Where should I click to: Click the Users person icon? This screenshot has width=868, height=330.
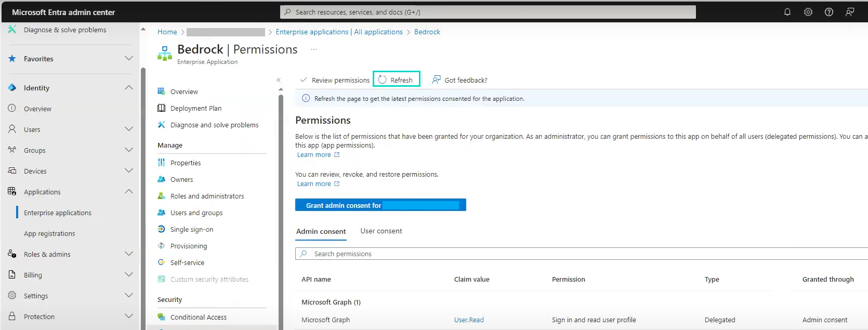tap(12, 129)
